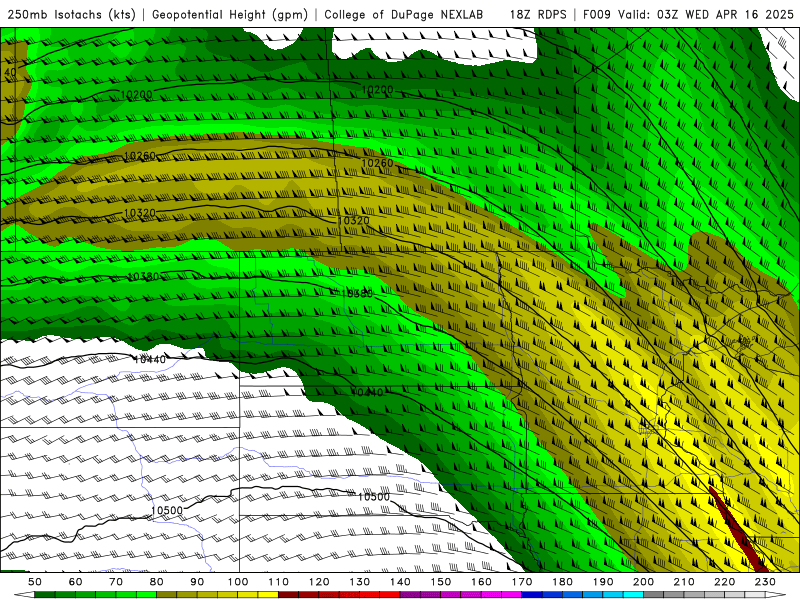Viewport: 800px width, 600px height.
Task: Click the 210 color scale label
Action: click(684, 582)
